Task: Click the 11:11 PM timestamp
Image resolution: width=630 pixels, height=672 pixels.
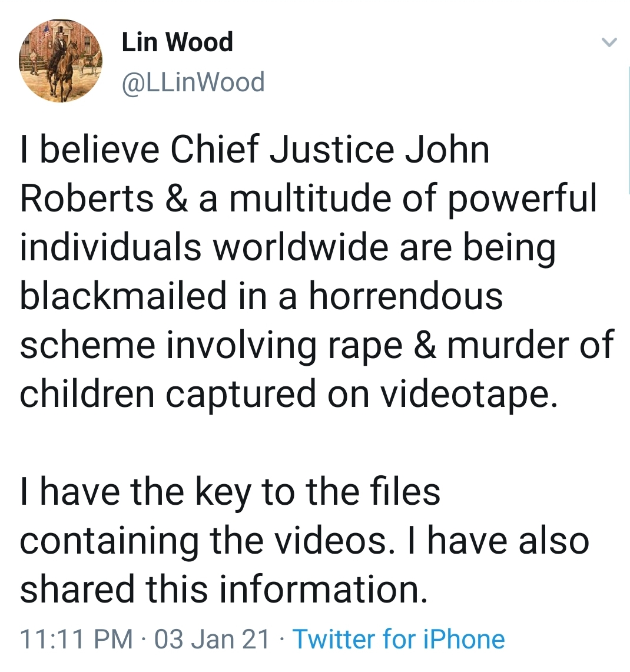Action: 77,639
